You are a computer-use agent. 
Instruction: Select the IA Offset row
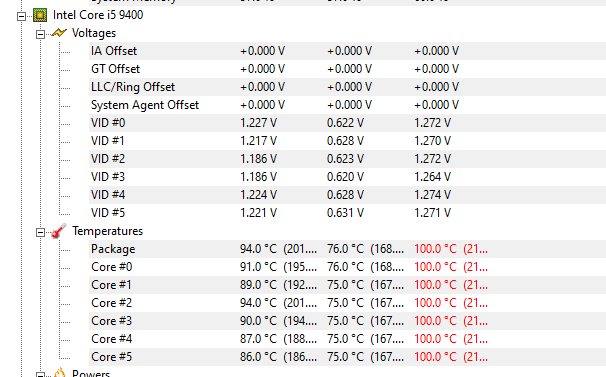[347, 51]
